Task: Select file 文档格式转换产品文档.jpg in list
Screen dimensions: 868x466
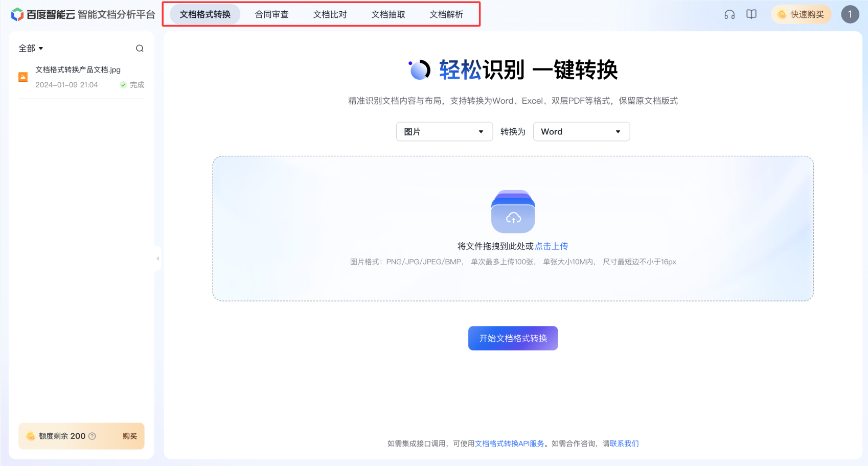Action: pyautogui.click(x=81, y=77)
